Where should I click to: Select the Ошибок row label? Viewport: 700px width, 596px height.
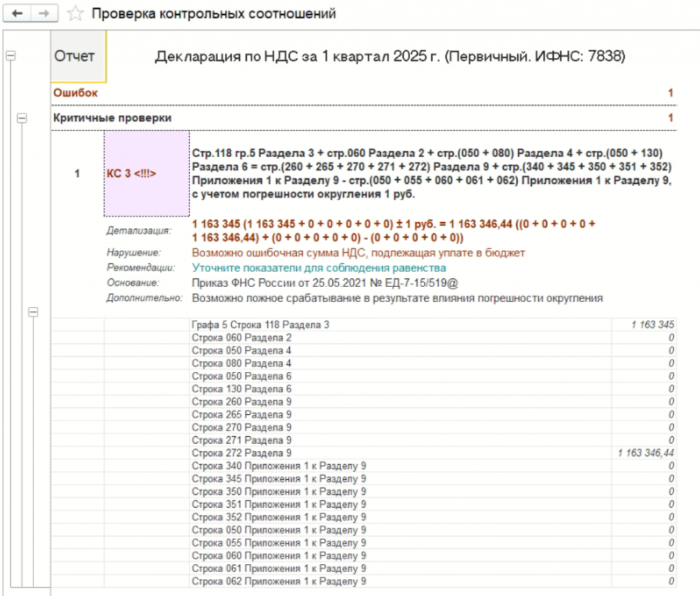(75, 93)
